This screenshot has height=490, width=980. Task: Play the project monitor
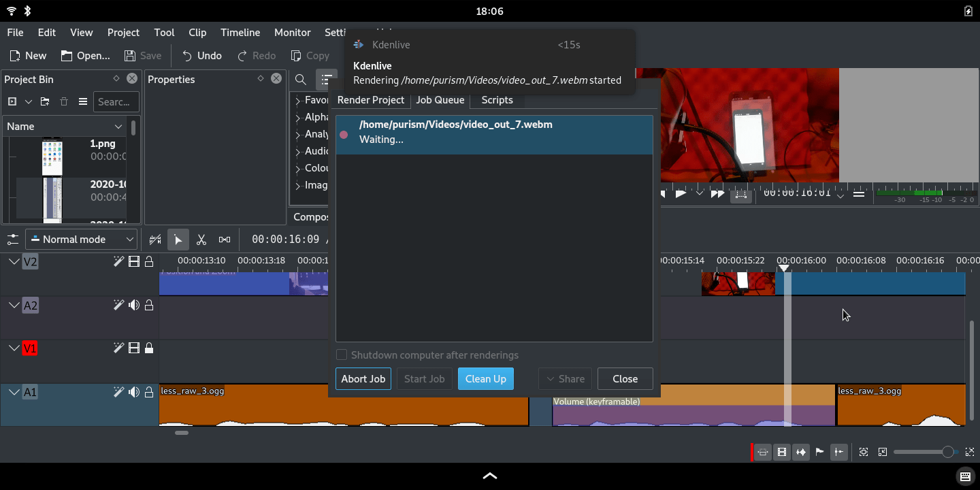[x=681, y=194]
